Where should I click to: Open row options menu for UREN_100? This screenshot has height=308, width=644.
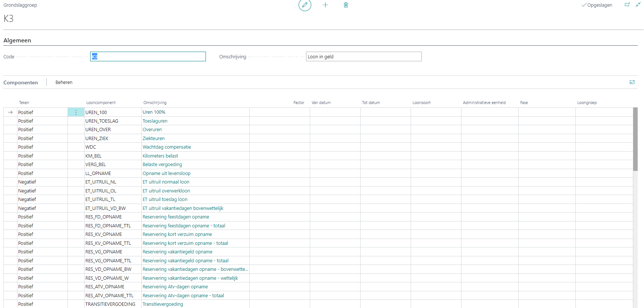point(76,112)
